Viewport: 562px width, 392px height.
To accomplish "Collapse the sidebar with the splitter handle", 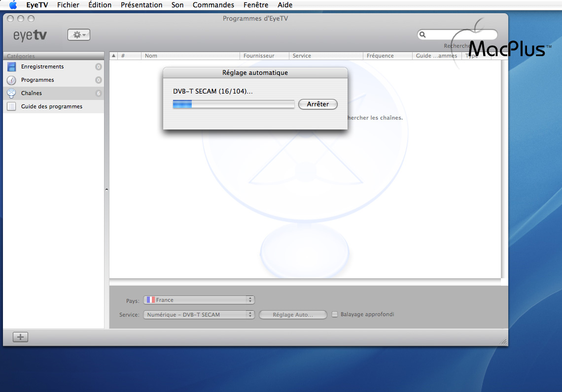I will [106, 190].
